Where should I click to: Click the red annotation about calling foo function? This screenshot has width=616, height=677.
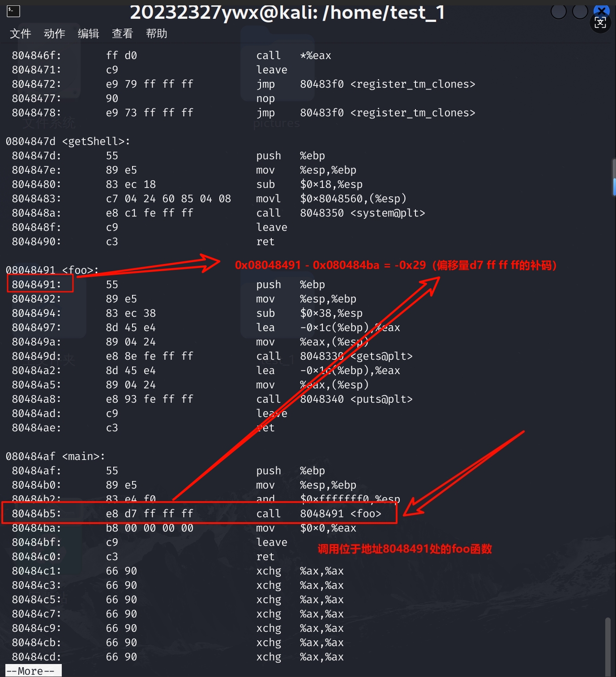pos(405,549)
